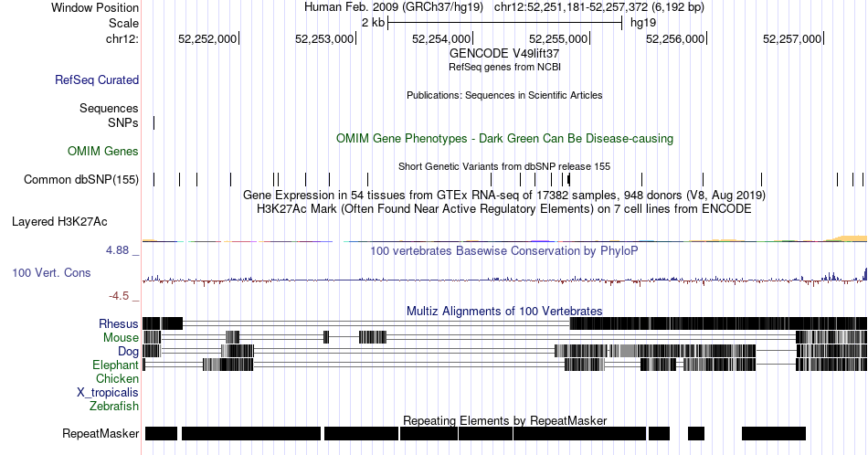The image size is (868, 455).
Task: Click the SNPs track label
Action: click(x=123, y=122)
